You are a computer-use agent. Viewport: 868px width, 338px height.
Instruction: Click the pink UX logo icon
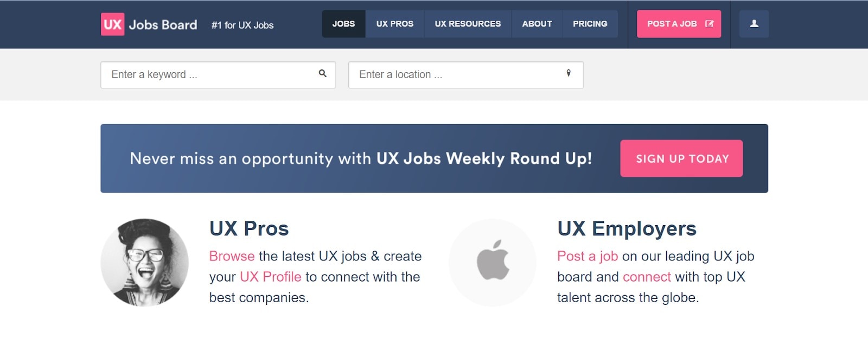point(112,24)
